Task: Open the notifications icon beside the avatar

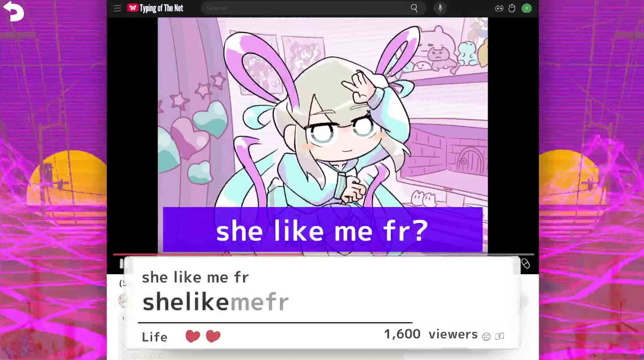Action: click(x=512, y=8)
